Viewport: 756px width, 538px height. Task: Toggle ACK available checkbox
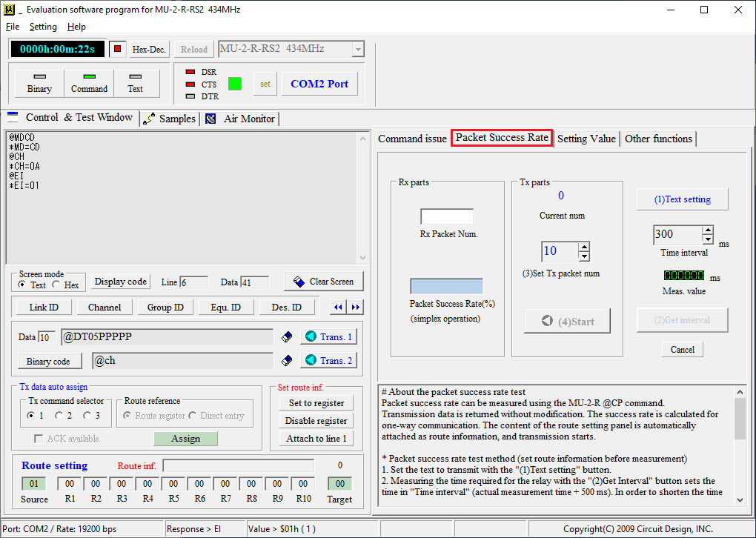[39, 439]
